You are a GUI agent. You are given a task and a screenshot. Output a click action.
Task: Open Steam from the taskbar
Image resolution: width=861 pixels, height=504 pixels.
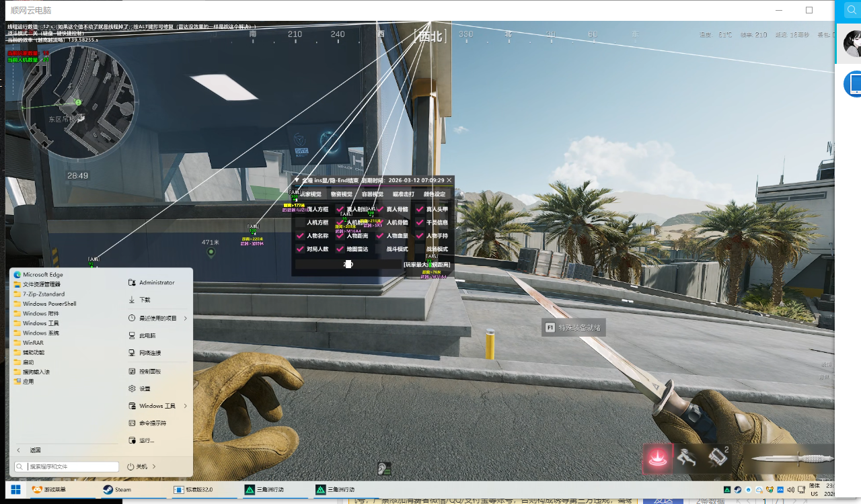pos(117,489)
